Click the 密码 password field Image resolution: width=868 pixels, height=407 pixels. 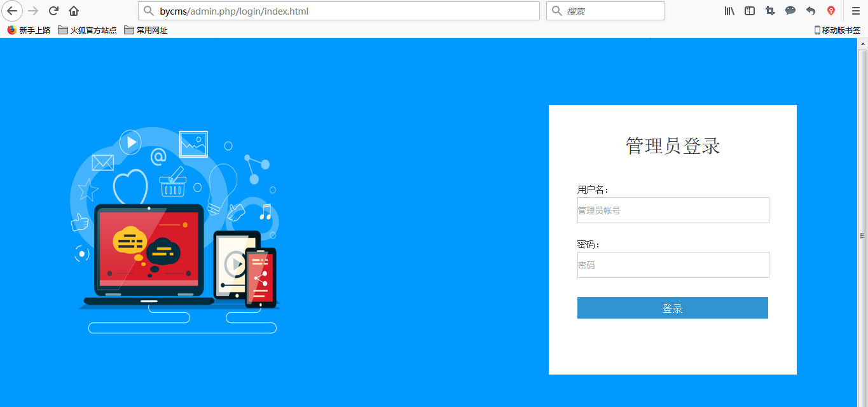tap(673, 265)
